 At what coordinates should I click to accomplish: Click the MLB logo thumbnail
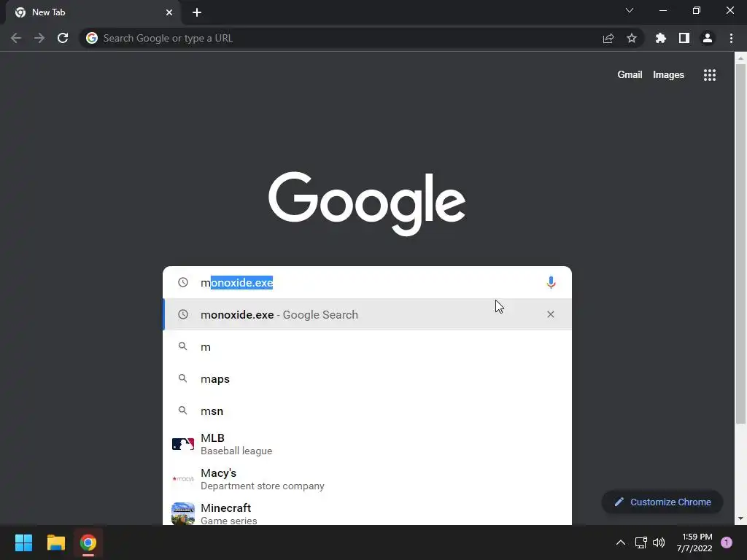pos(183,444)
